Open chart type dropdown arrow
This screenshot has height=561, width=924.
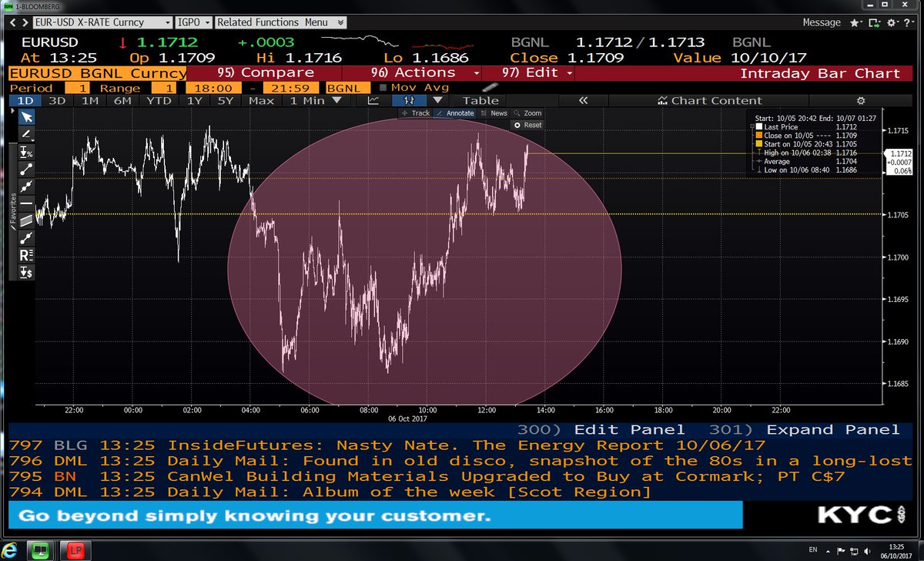pyautogui.click(x=437, y=100)
